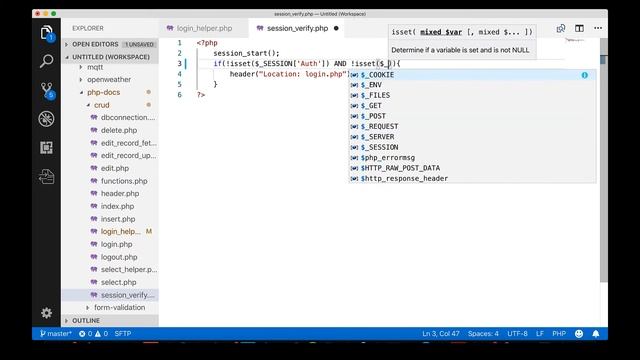
Task: Open the Manage gear settings icon
Action: tap(47, 313)
